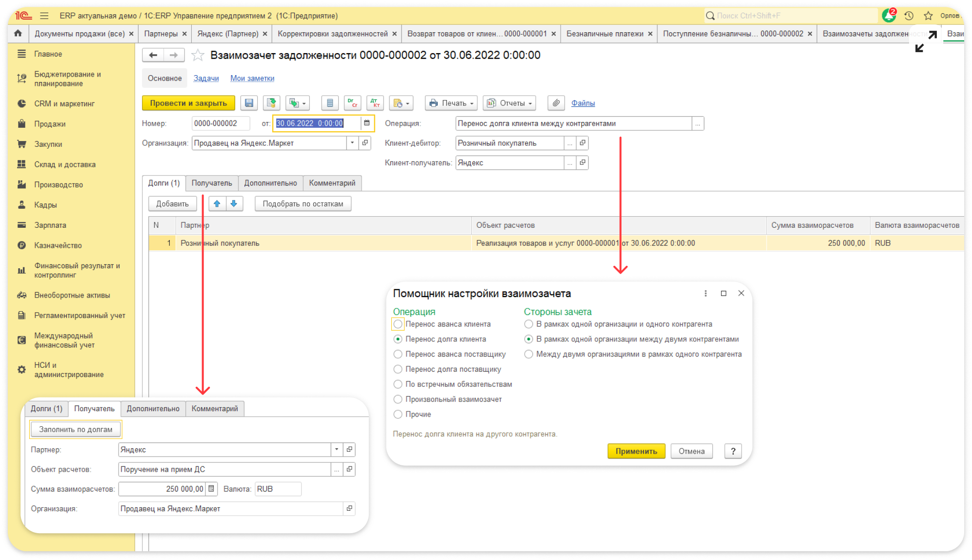Switch to the Дополнительно tab
The image size is (972, 560).
tap(270, 183)
